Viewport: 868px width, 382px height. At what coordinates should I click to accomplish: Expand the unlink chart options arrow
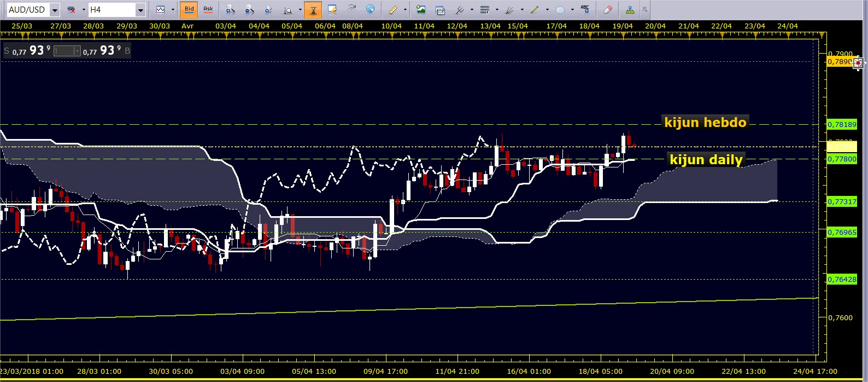point(84,10)
